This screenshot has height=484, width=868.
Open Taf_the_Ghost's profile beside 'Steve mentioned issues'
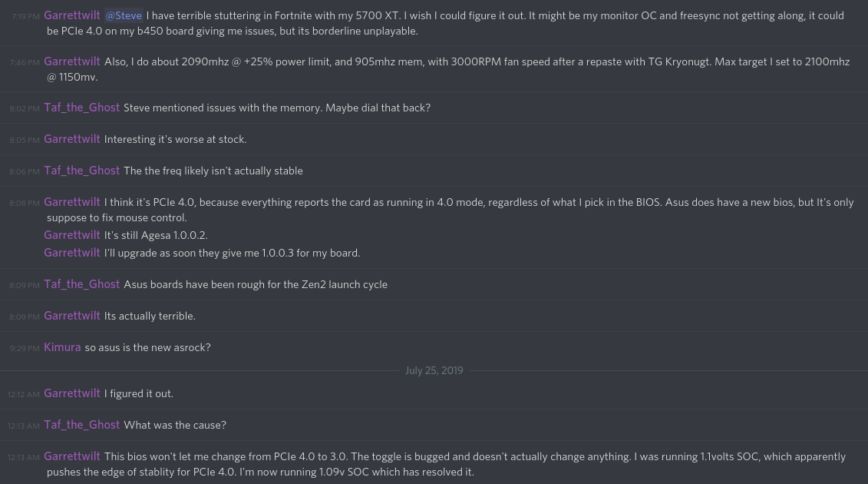point(81,108)
